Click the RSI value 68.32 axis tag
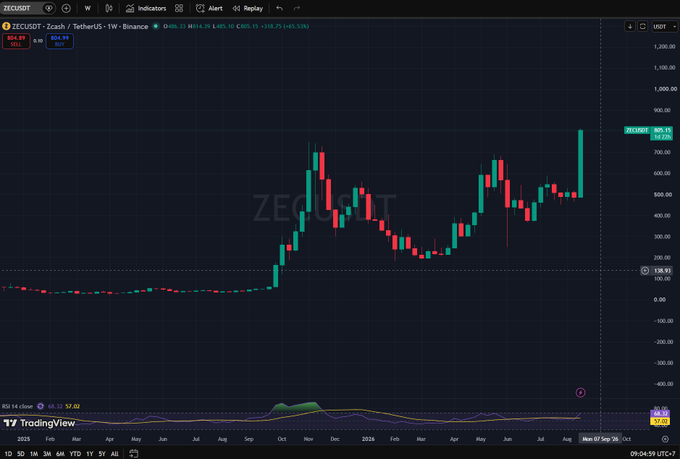This screenshot has height=459, width=680. [x=660, y=414]
